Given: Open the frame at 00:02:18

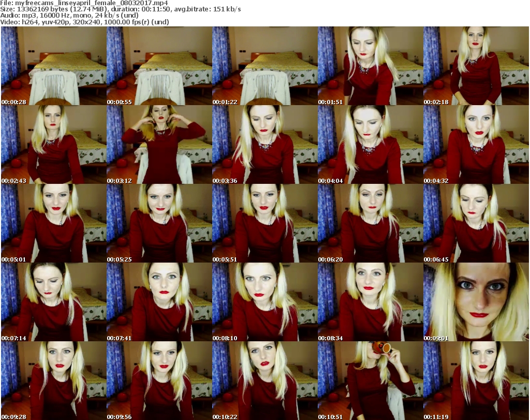Looking at the screenshot, I should (x=476, y=66).
